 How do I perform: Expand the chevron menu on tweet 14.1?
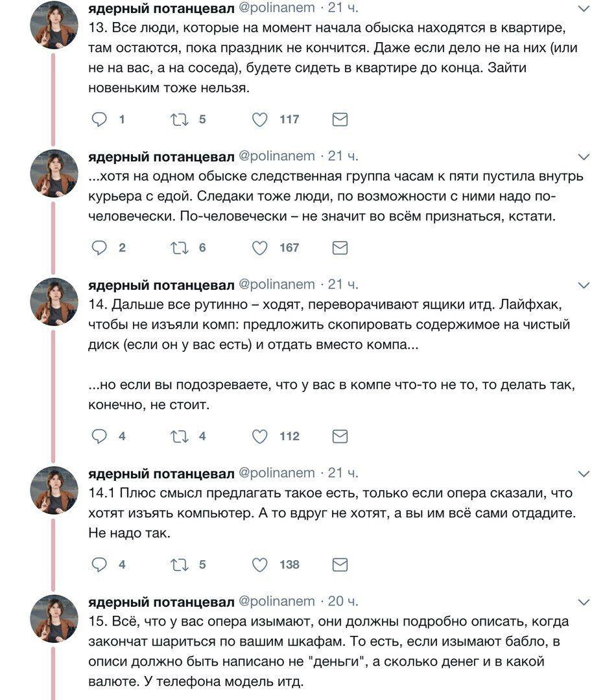(x=584, y=473)
